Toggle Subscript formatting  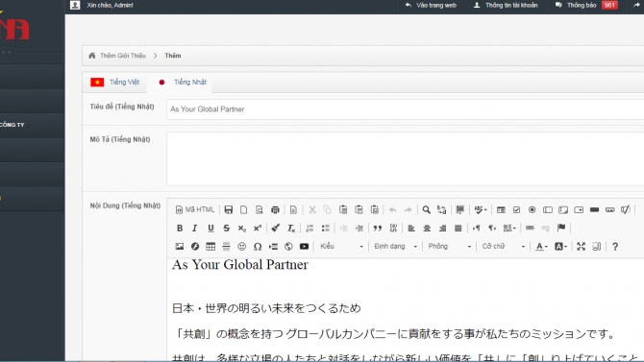click(x=242, y=229)
